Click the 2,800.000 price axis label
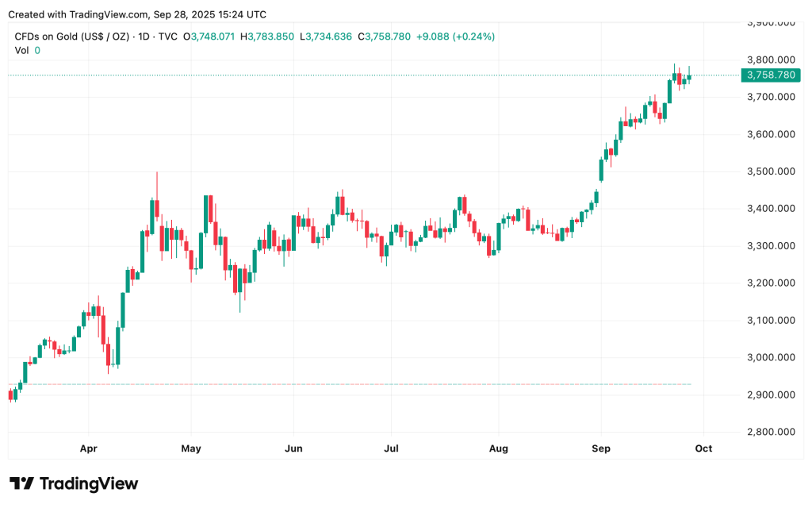Image resolution: width=812 pixels, height=508 pixels. click(x=769, y=433)
